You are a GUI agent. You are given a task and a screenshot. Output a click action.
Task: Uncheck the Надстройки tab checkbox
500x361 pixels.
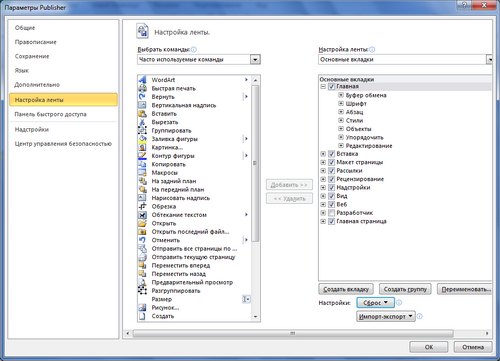tap(332, 187)
